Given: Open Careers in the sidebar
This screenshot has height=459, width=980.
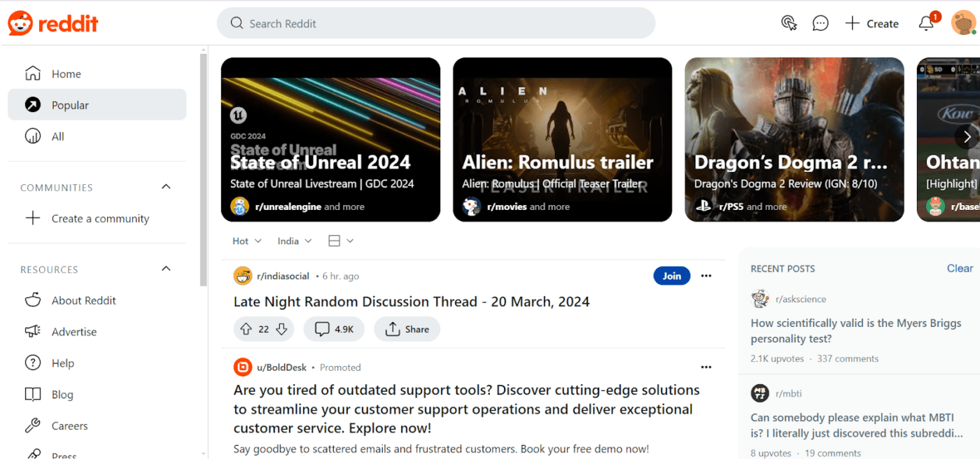Looking at the screenshot, I should (97, 425).
